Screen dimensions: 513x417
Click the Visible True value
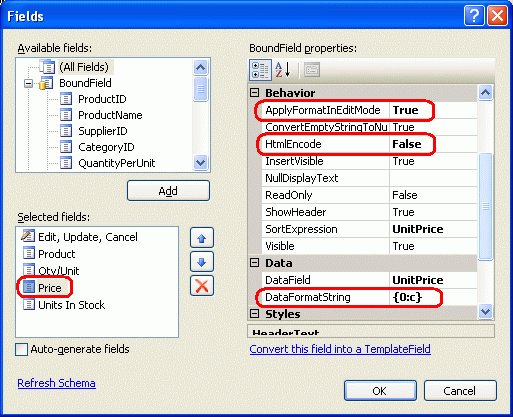433,246
